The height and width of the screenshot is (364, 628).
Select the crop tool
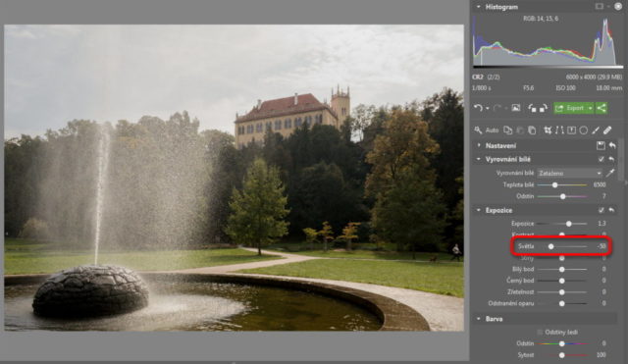[x=548, y=130]
